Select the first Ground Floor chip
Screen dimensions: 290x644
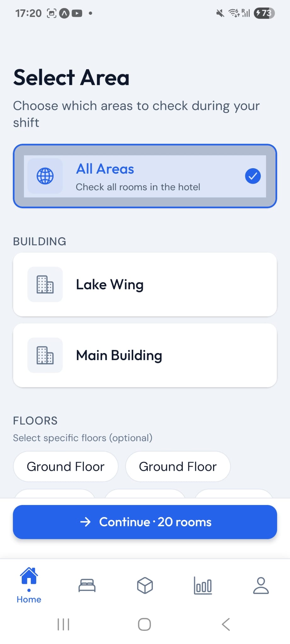tap(65, 467)
